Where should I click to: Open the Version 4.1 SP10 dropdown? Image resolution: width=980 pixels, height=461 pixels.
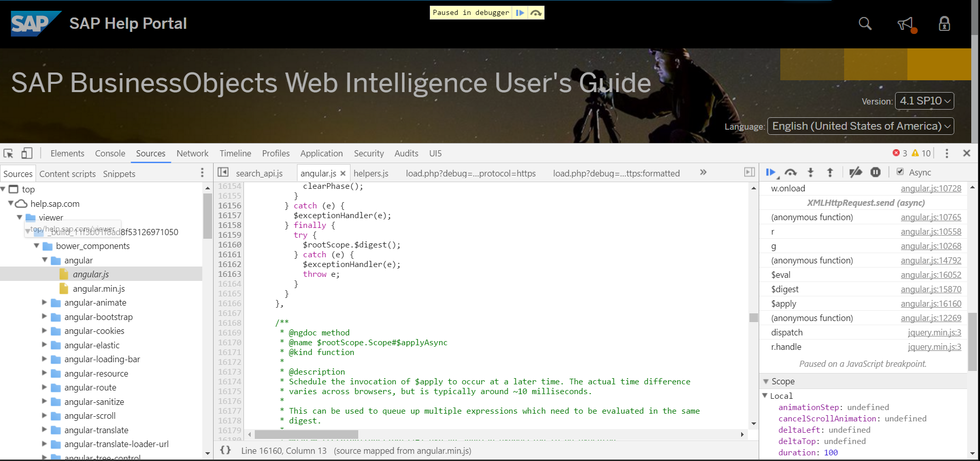[924, 101]
